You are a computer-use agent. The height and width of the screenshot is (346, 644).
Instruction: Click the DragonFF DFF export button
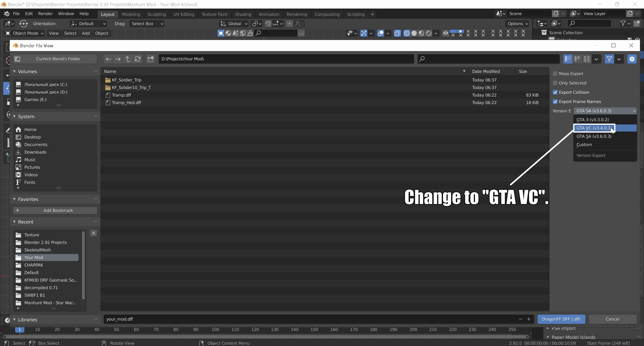tap(561, 319)
